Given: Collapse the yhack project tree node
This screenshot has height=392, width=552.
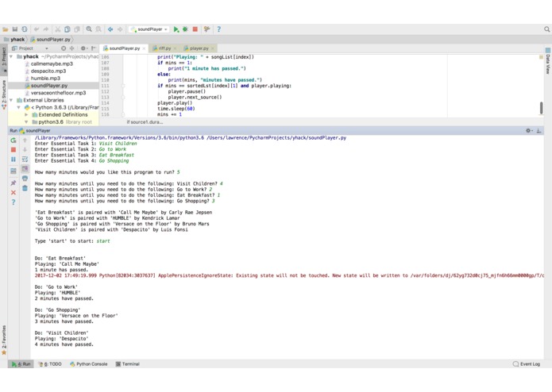Looking at the screenshot, I should pyautogui.click(x=11, y=56).
